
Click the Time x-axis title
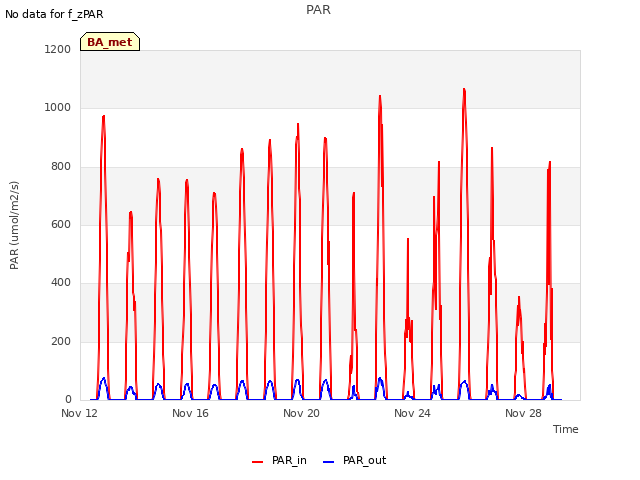tap(565, 429)
